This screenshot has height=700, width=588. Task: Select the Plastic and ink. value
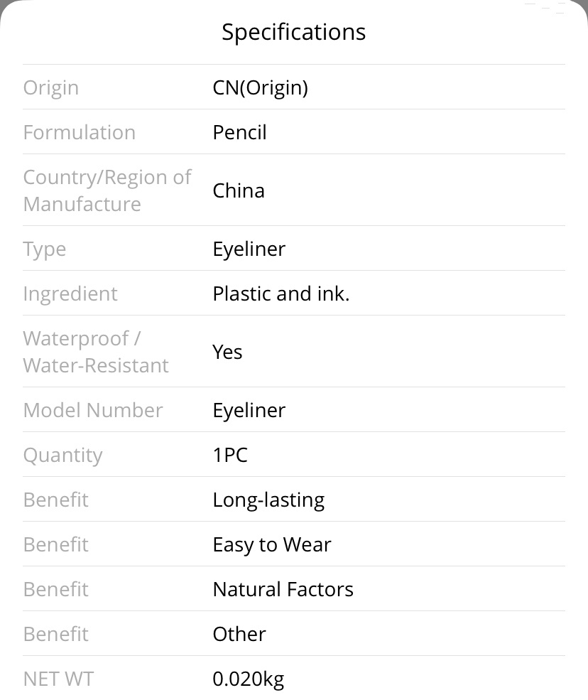(281, 294)
